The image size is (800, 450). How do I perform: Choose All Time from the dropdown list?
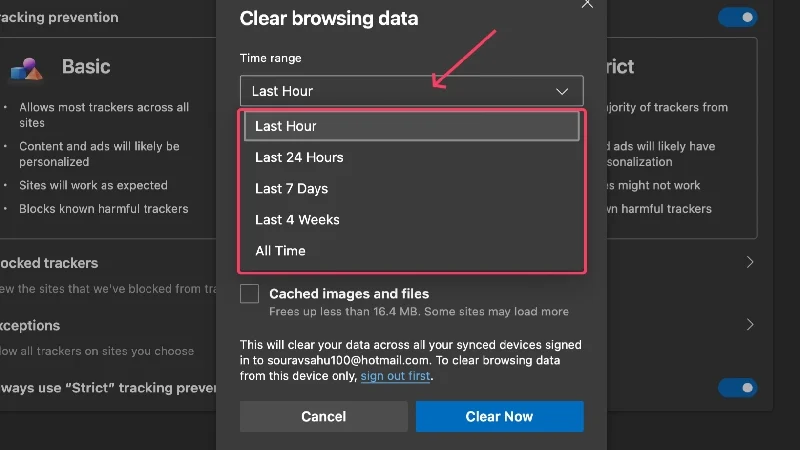click(280, 250)
